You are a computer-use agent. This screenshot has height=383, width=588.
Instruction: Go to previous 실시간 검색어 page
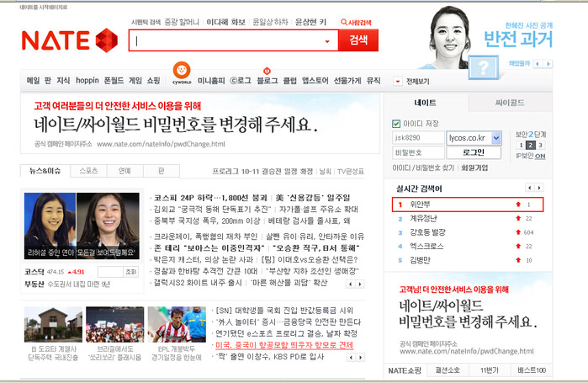(529, 188)
